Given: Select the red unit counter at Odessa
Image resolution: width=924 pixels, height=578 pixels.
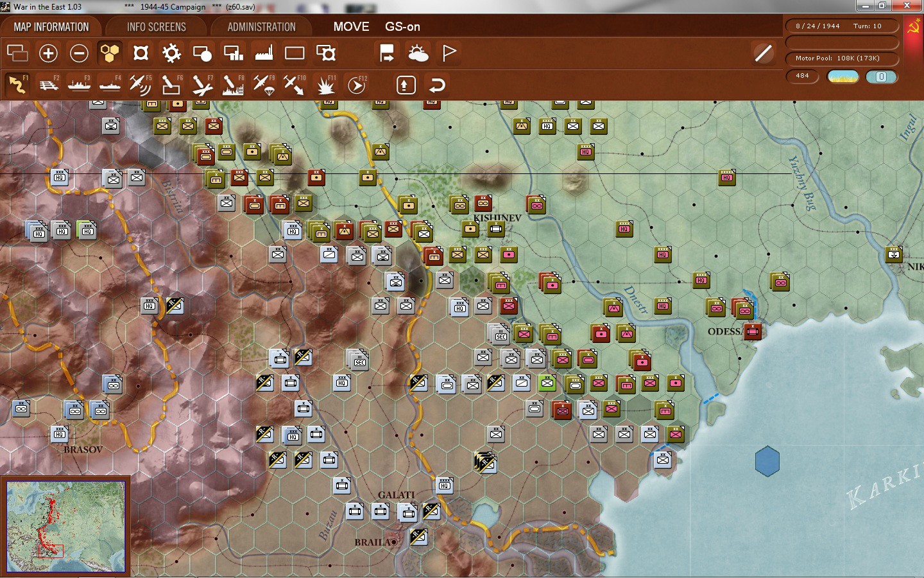Looking at the screenshot, I should pyautogui.click(x=753, y=331).
